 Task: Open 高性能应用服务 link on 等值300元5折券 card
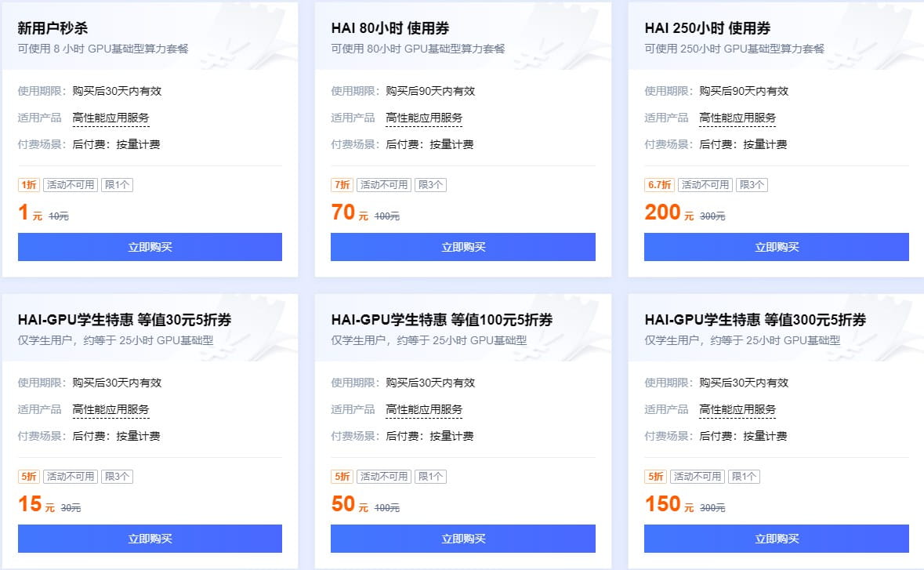point(737,408)
